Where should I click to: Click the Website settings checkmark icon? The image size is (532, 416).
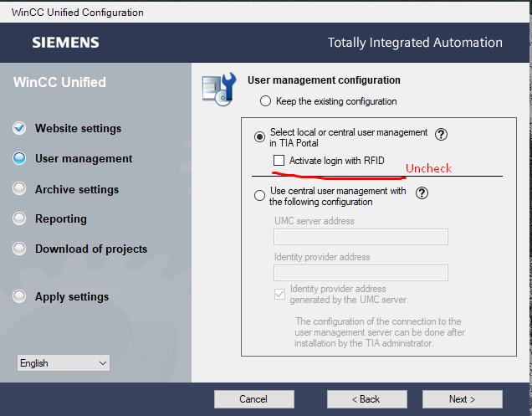pyautogui.click(x=19, y=128)
